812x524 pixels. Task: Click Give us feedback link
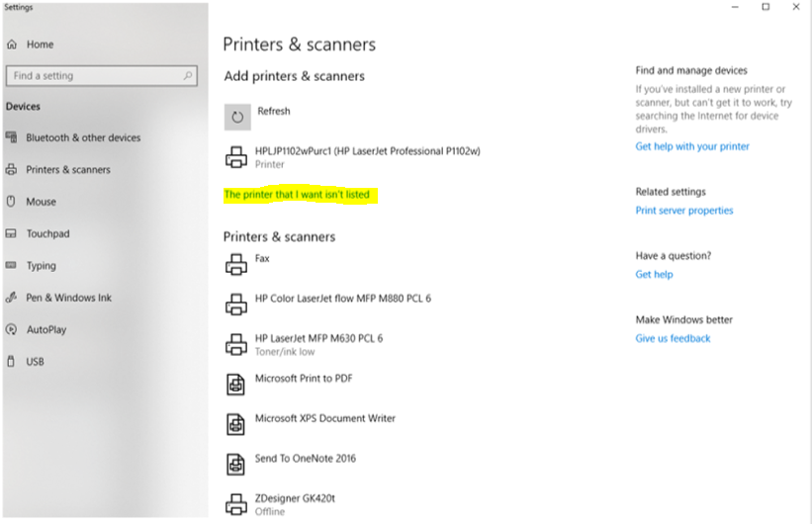[x=673, y=338]
